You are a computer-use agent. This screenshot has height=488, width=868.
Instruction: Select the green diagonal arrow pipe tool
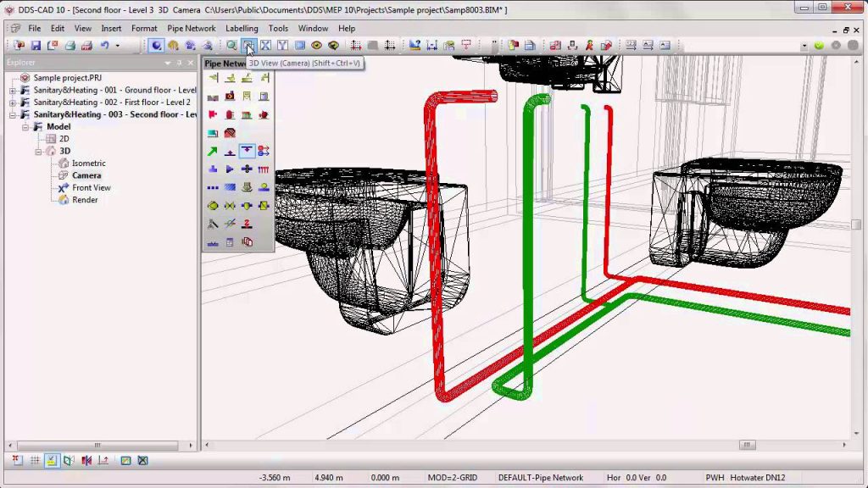click(212, 151)
